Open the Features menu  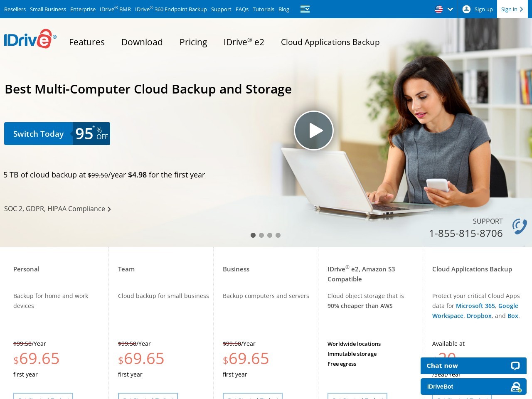coord(87,42)
